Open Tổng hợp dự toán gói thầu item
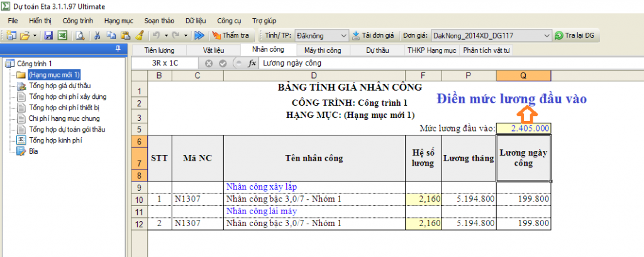The image size is (644, 257). pos(67,130)
